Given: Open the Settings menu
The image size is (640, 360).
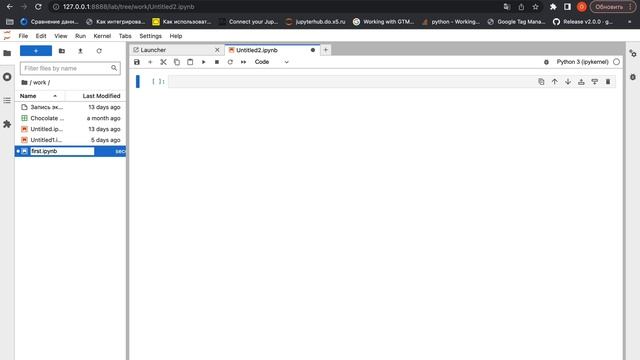Looking at the screenshot, I should (151, 36).
